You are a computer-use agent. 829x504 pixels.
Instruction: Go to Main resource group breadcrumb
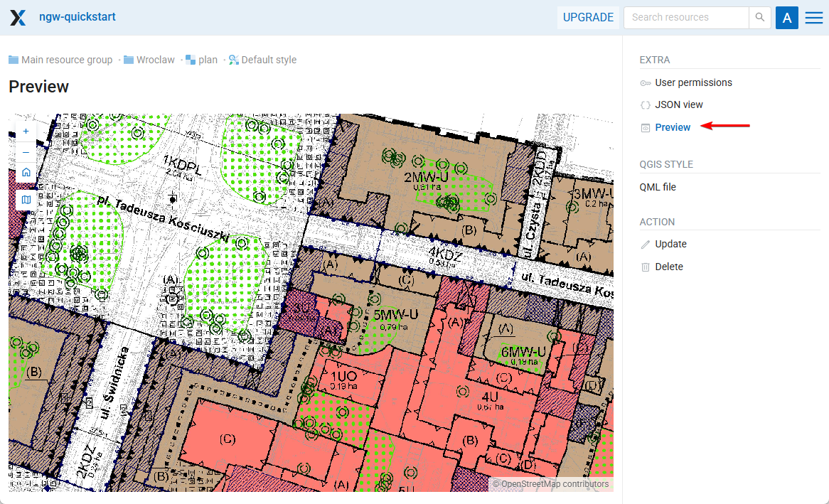click(67, 60)
